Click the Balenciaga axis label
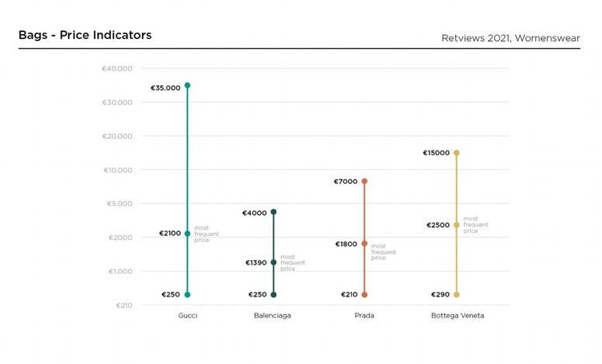Image resolution: width=602 pixels, height=364 pixels. [x=273, y=316]
